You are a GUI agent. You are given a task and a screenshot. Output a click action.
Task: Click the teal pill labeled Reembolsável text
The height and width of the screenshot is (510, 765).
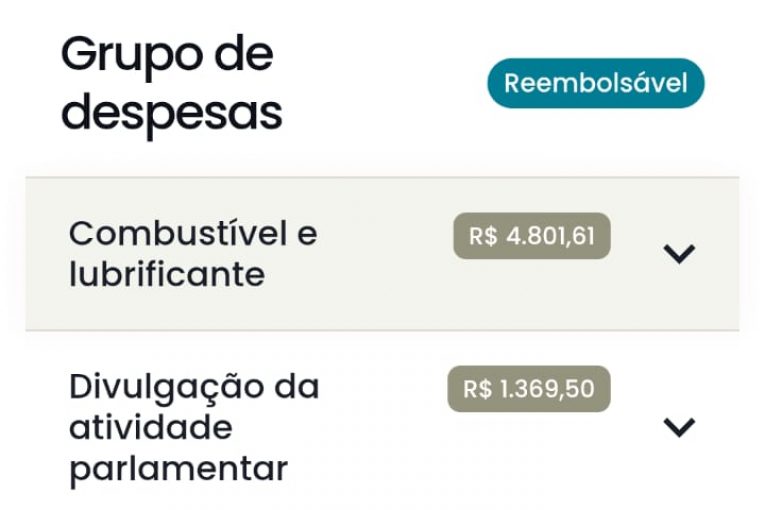tap(595, 83)
